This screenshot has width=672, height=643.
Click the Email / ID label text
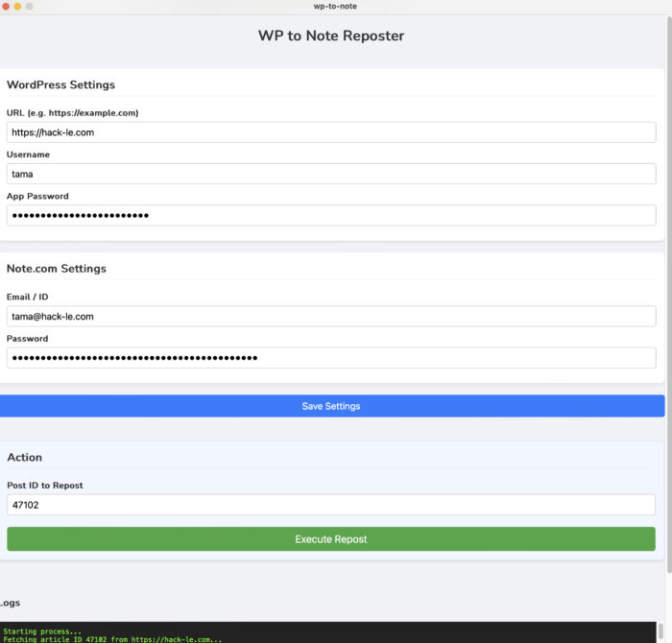tap(27, 297)
